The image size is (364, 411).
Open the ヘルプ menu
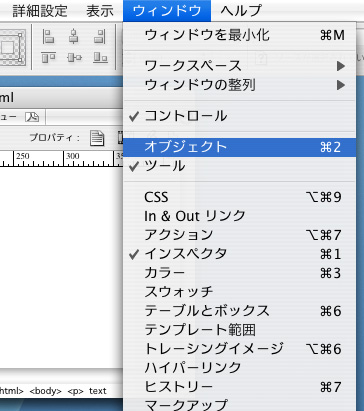[x=241, y=10]
